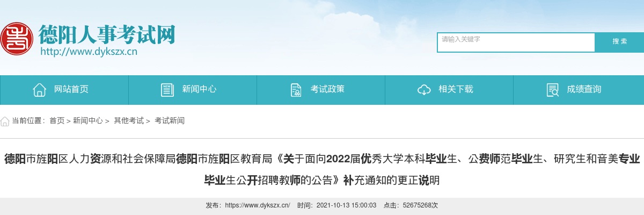The width and height of the screenshot is (644, 215).
Task: Click the newspaper icon for 新闻中心
Action: (167, 90)
